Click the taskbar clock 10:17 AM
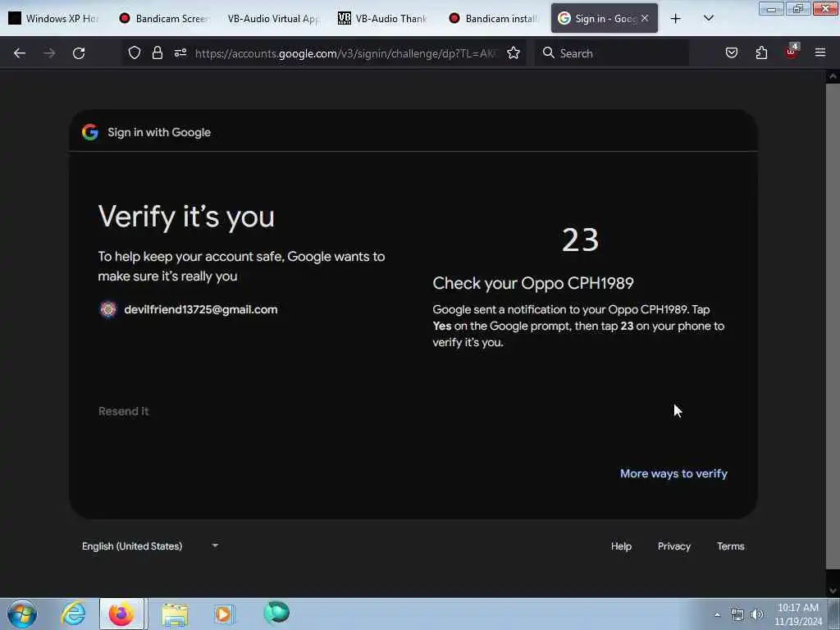Image resolution: width=840 pixels, height=630 pixels. point(798,614)
